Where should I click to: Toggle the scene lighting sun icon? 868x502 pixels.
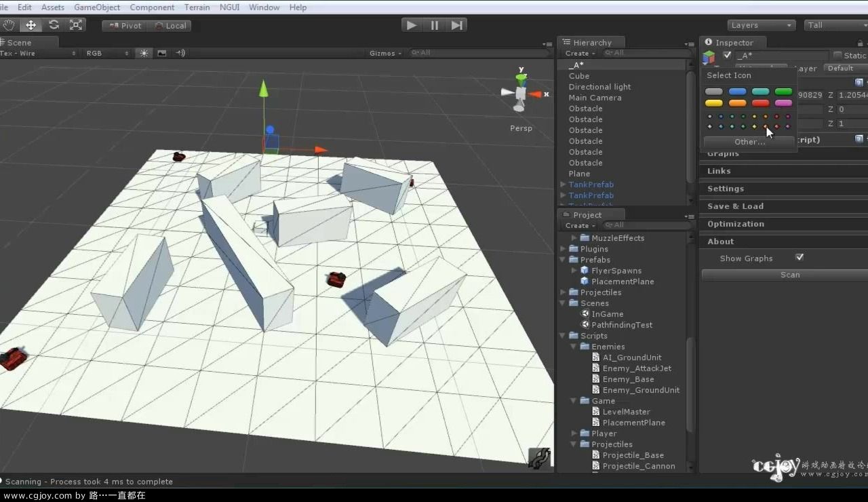coord(144,53)
